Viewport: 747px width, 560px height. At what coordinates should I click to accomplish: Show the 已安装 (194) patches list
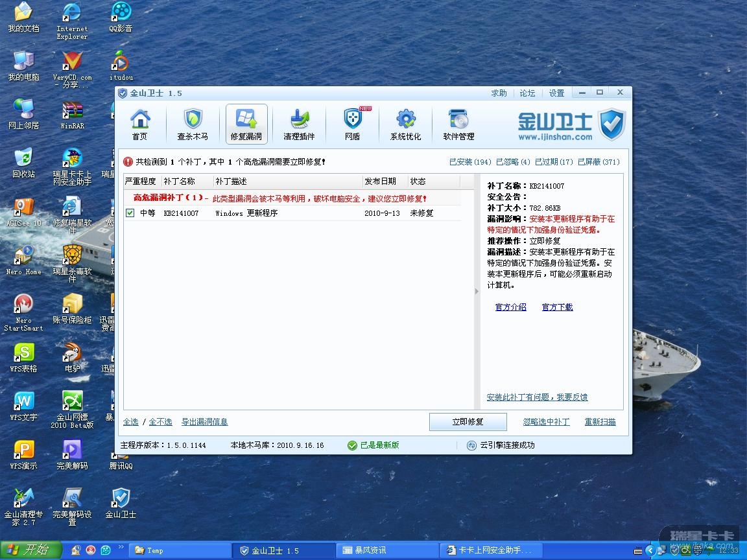(x=469, y=162)
